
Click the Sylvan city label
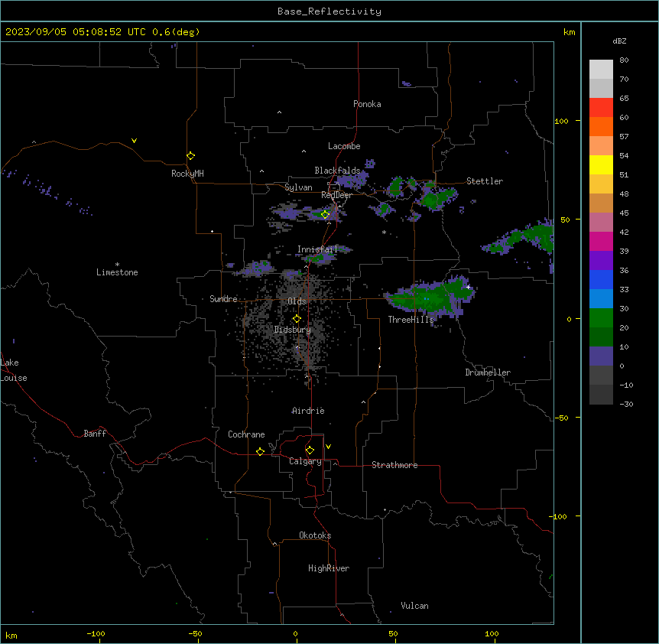[x=298, y=187]
